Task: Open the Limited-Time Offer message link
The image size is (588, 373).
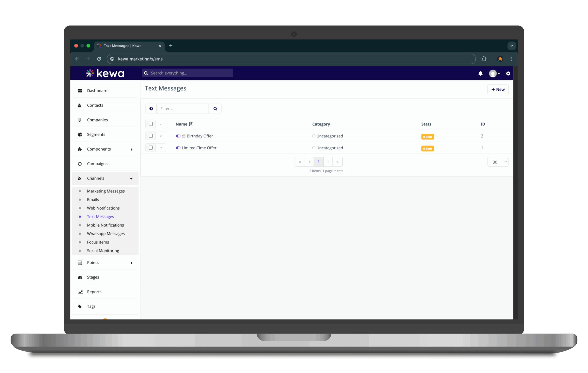Action: pyautogui.click(x=199, y=148)
